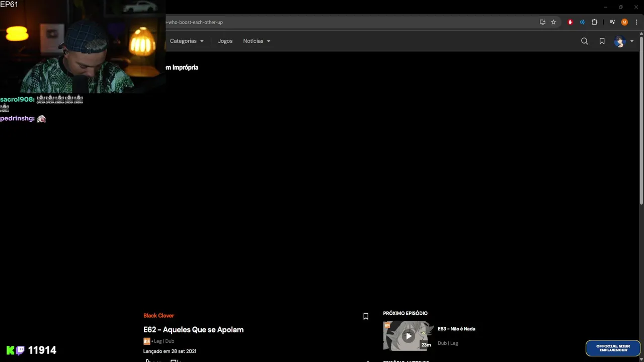Open the media control playlist icon

pyautogui.click(x=612, y=22)
